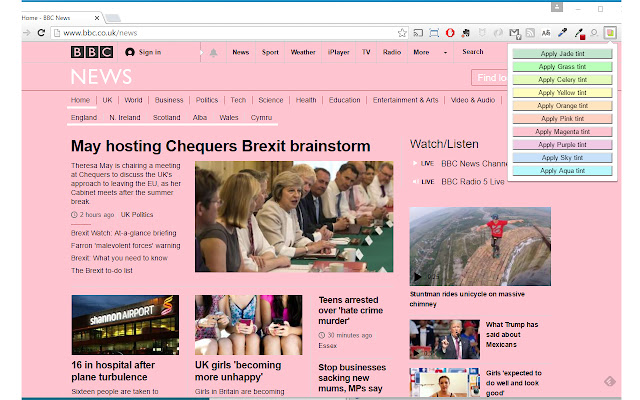Click the RSS feed extension icon
640x400 pixels.
[530, 33]
